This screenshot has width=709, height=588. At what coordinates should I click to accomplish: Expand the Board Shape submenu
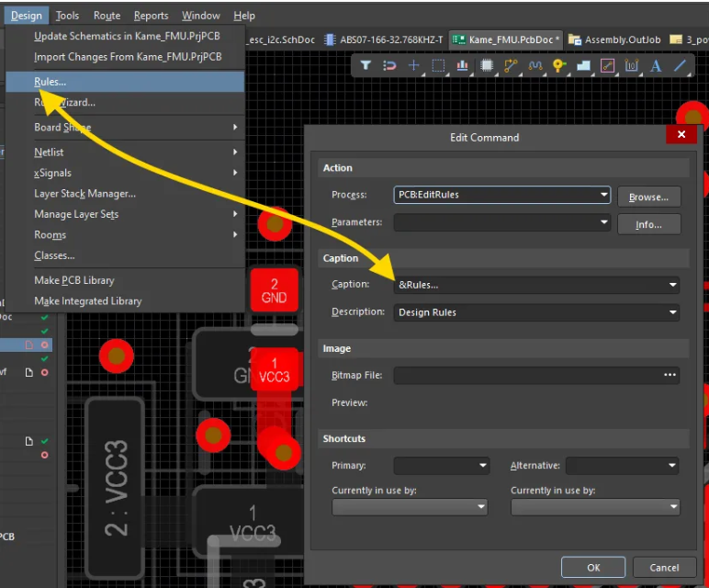125,127
